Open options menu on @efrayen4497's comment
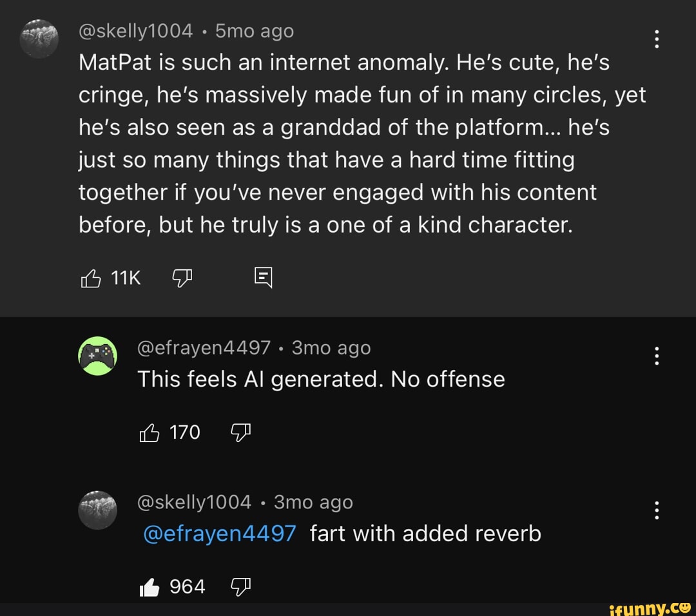696x616 pixels. coord(657,356)
